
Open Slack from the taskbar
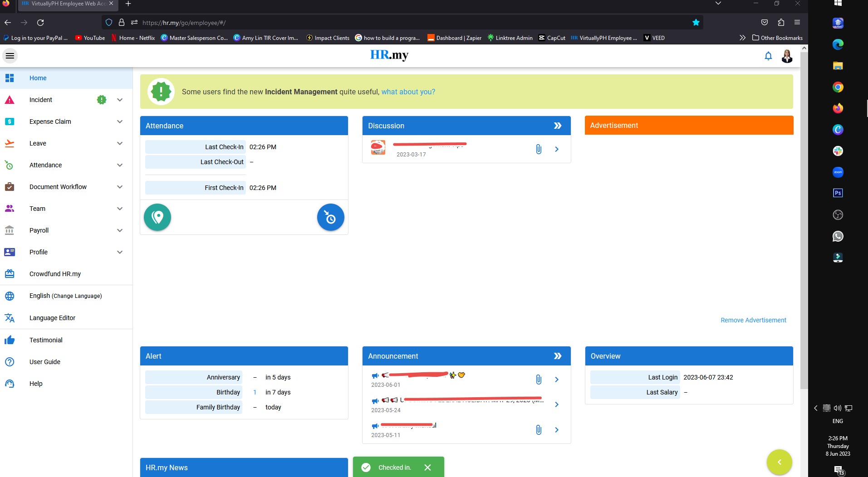pos(838,151)
